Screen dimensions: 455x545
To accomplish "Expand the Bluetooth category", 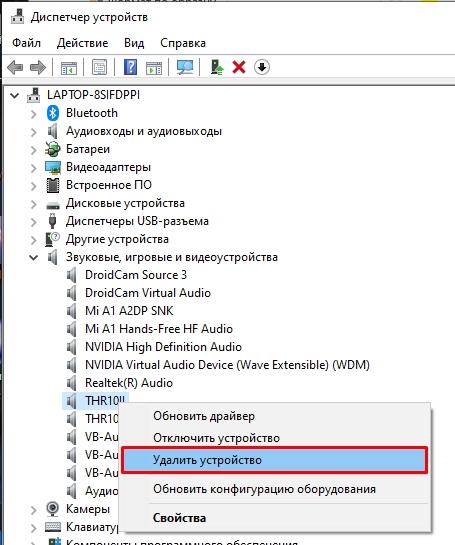I will [33, 113].
